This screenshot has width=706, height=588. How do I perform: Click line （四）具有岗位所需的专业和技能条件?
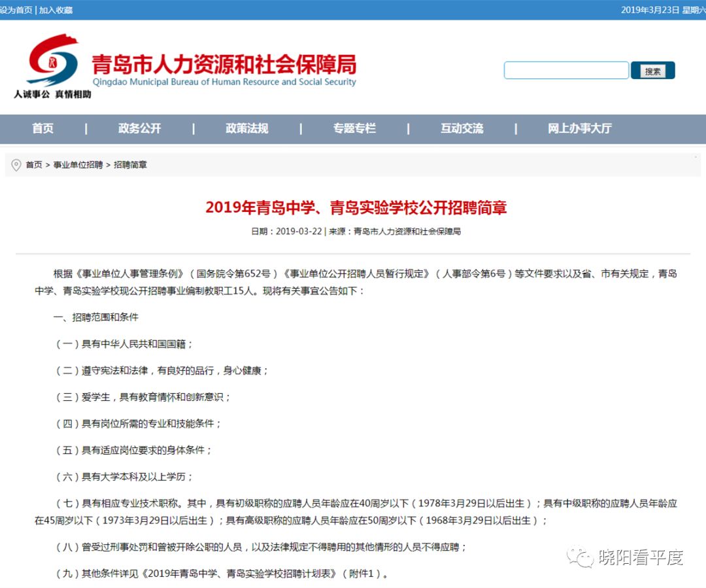pyautogui.click(x=138, y=424)
